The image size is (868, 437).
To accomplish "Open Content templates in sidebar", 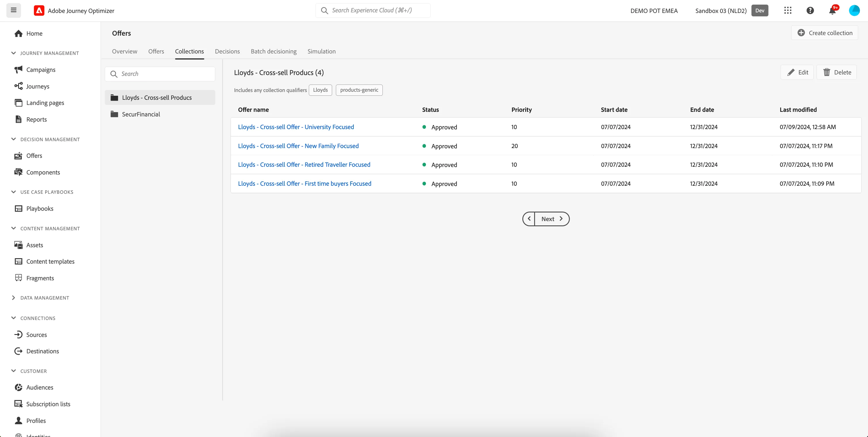I will tap(45, 262).
